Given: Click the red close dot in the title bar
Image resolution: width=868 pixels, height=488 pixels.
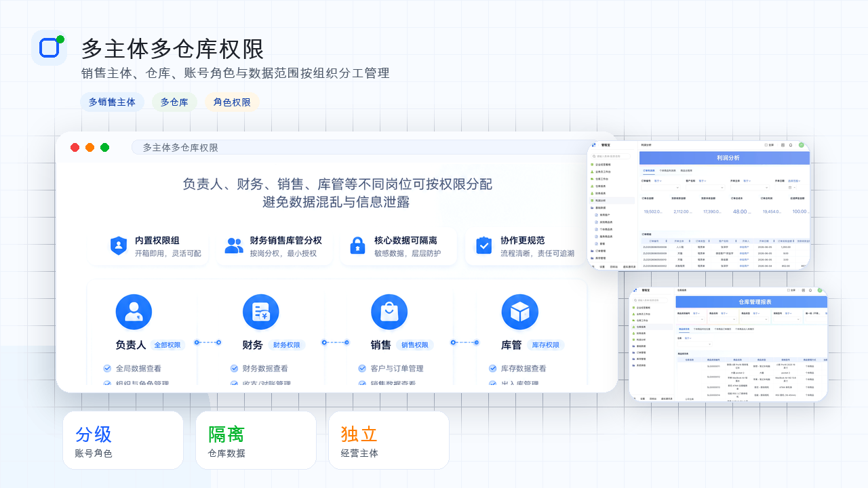Looking at the screenshot, I should click(x=75, y=147).
